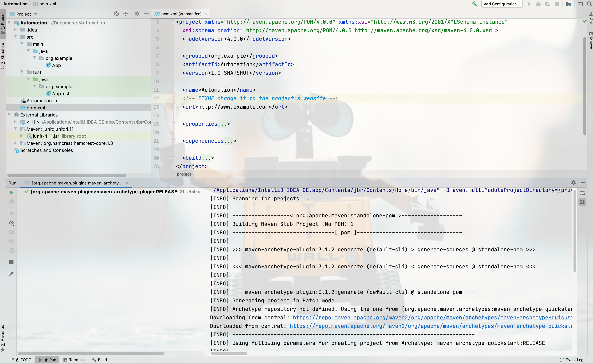Rerun the Maven task with green play
Image resolution: width=593 pixels, height=364 pixels.
pyautogui.click(x=11, y=193)
